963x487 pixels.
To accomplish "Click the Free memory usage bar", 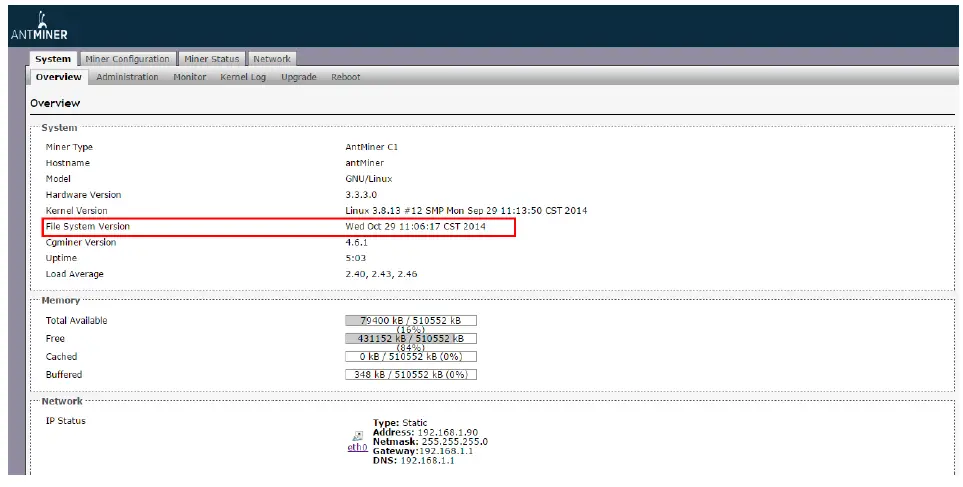I will (x=410, y=338).
